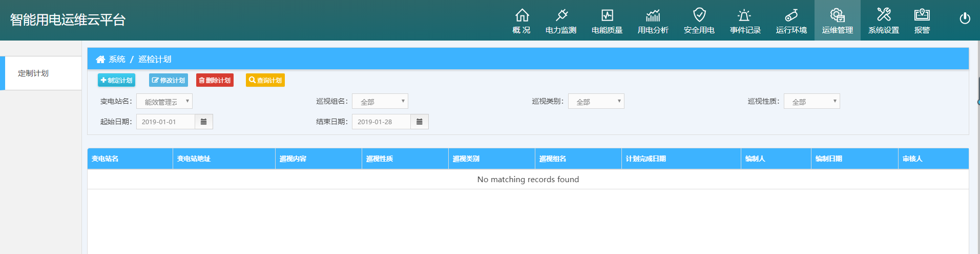Click the 概况 home icon
Screen dimensions: 980x254
[x=522, y=15]
